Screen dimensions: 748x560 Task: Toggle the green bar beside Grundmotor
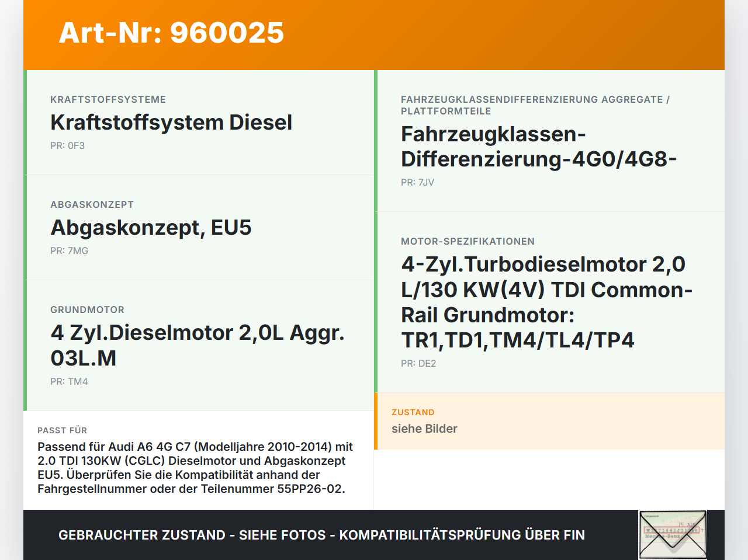pyautogui.click(x=25, y=345)
